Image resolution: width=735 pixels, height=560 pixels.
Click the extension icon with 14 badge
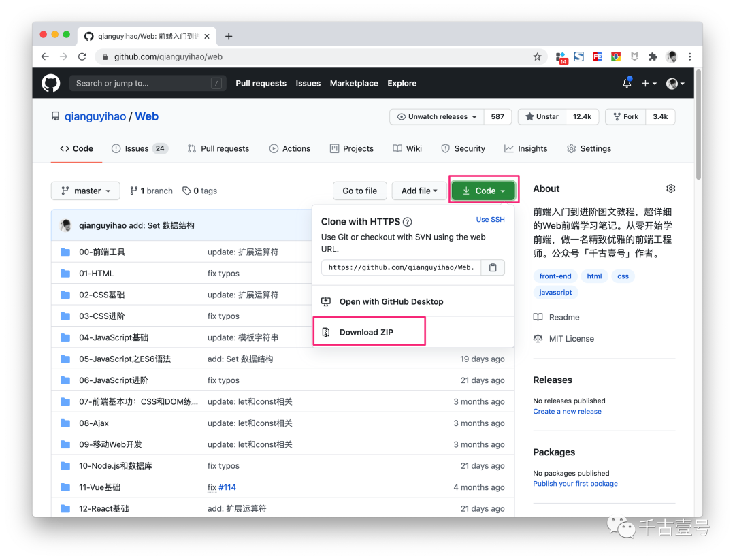[561, 58]
